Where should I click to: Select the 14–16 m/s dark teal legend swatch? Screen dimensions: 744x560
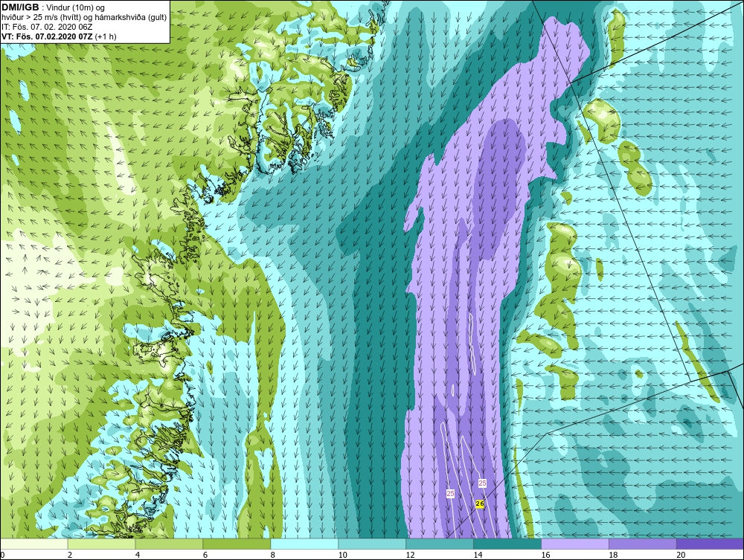[507, 544]
